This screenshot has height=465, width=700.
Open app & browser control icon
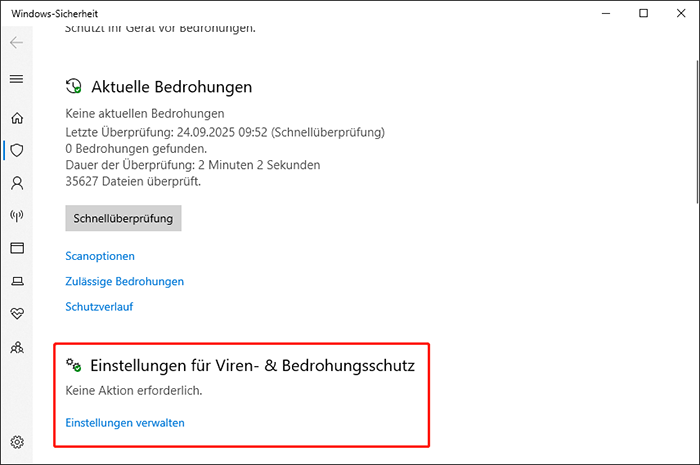point(16,248)
